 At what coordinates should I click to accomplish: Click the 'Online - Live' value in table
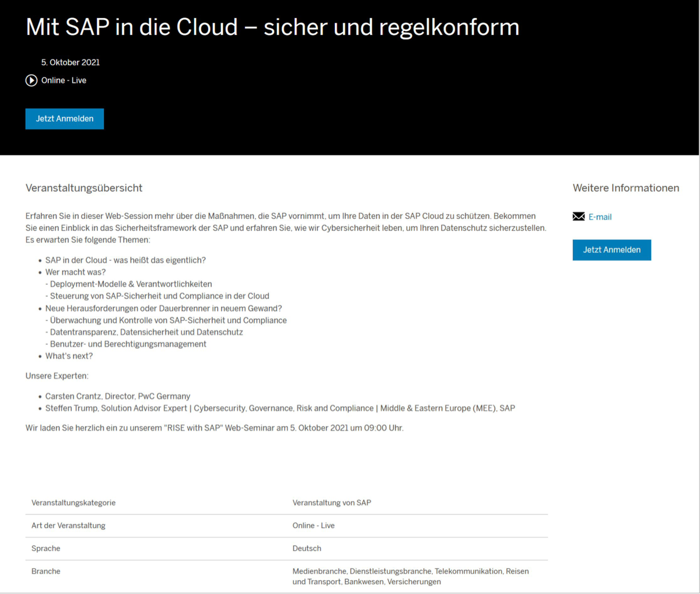[x=314, y=525]
